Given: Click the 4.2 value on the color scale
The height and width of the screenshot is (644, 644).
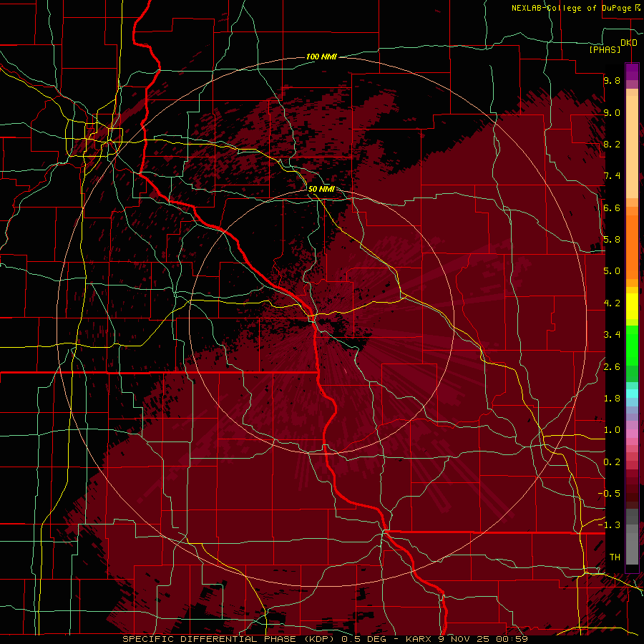Looking at the screenshot, I should click(x=612, y=303).
